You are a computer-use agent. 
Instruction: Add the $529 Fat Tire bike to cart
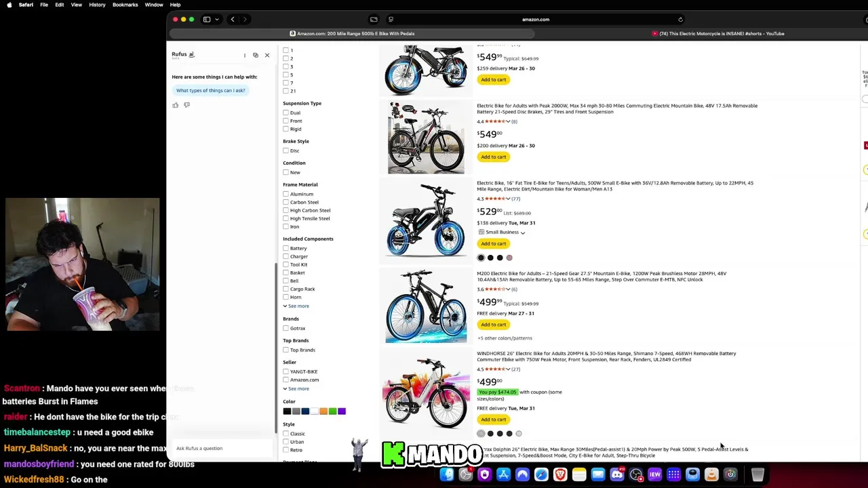click(493, 243)
